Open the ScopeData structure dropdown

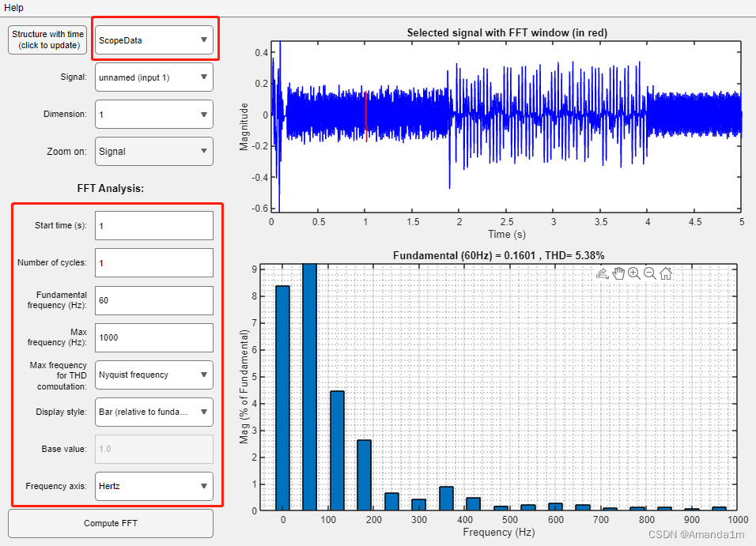153,40
